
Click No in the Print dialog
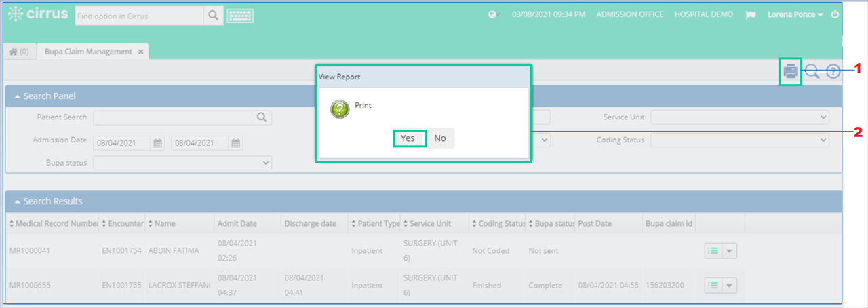tap(440, 138)
